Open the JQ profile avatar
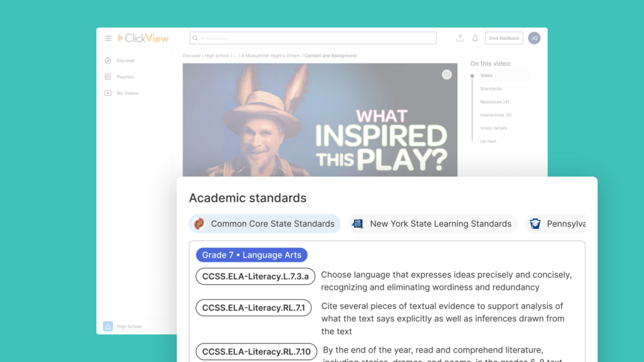Viewport: 644px width, 362px height. tap(535, 38)
